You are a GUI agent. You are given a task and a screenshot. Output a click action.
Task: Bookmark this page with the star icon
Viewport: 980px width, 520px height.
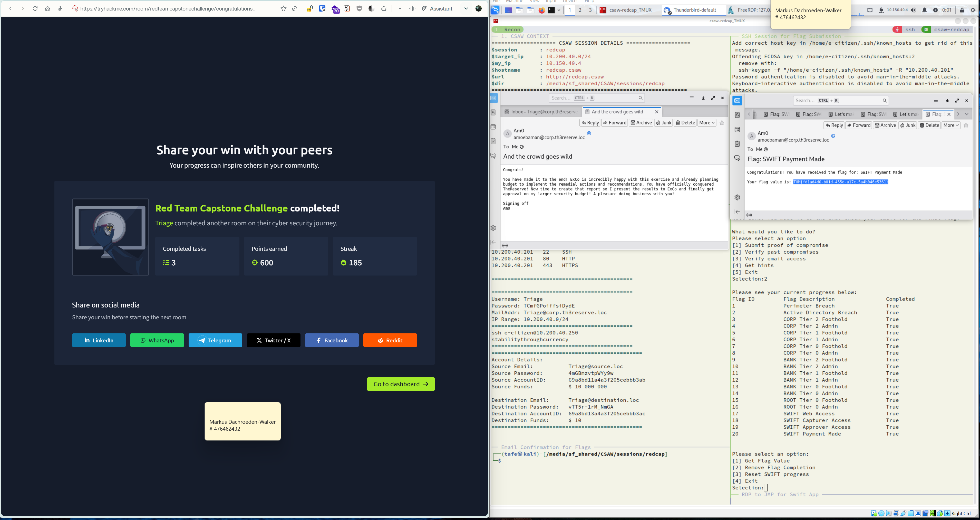tap(283, 8)
